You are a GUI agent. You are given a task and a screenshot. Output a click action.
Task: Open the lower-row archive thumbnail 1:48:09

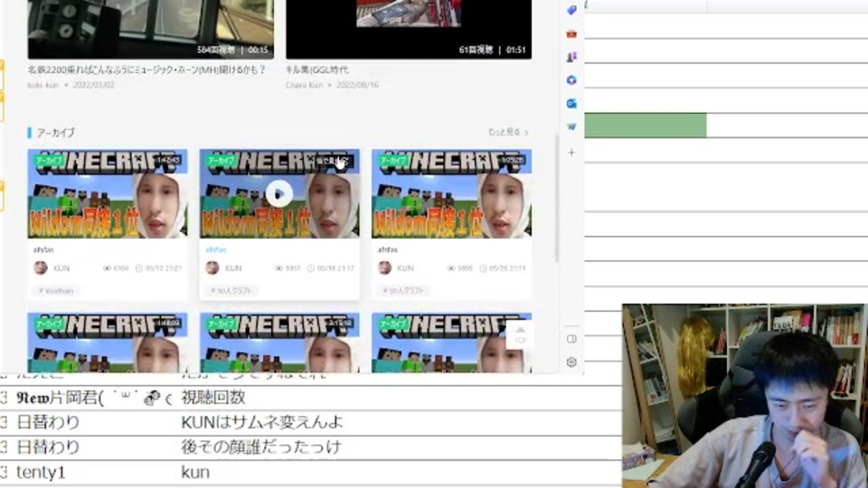108,343
